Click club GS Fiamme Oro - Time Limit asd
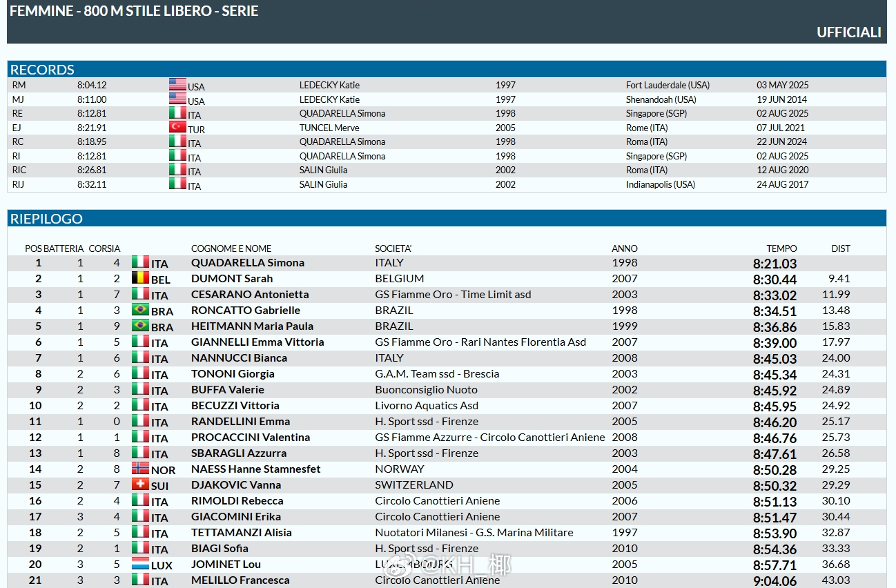 pyautogui.click(x=453, y=294)
